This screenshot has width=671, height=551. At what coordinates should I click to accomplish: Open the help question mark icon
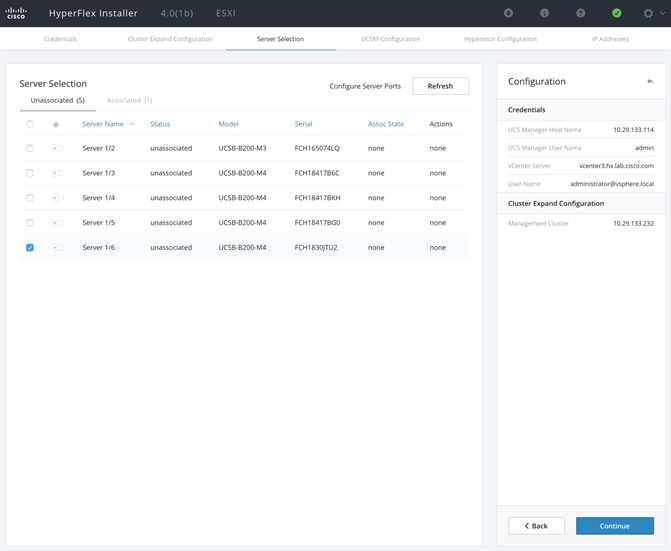[x=580, y=13]
